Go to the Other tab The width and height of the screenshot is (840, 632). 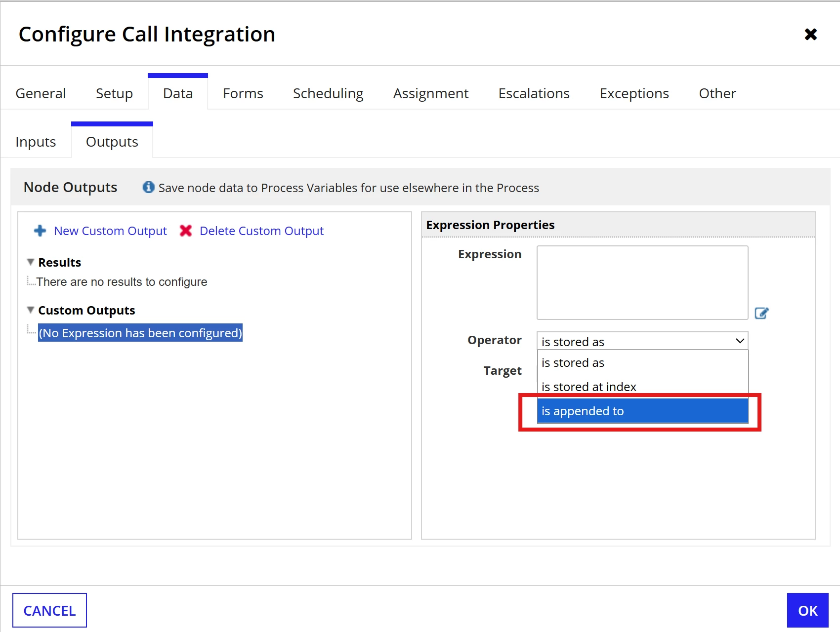[717, 93]
